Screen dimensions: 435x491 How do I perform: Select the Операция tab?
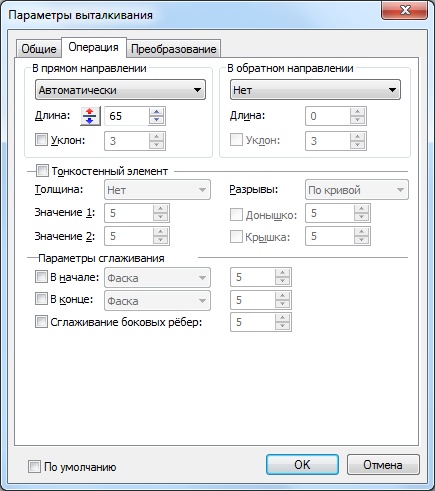pos(93,47)
